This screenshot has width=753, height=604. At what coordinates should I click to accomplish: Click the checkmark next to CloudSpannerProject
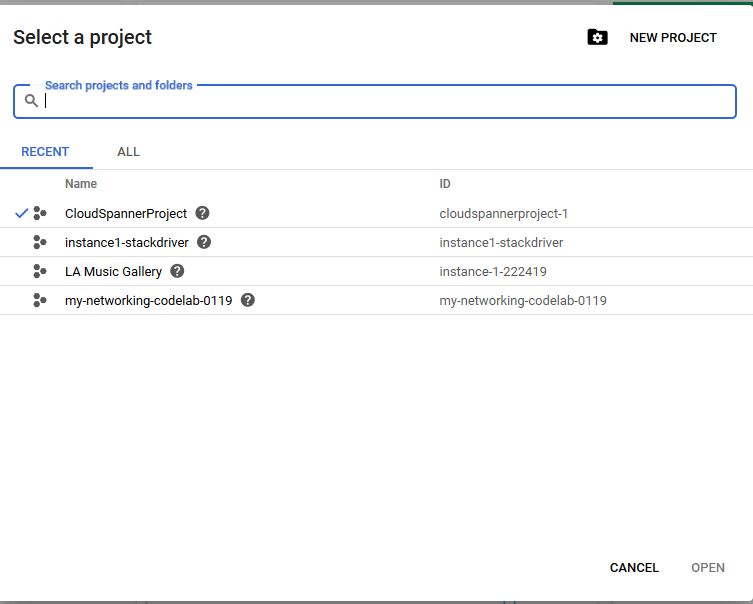pyautogui.click(x=22, y=213)
